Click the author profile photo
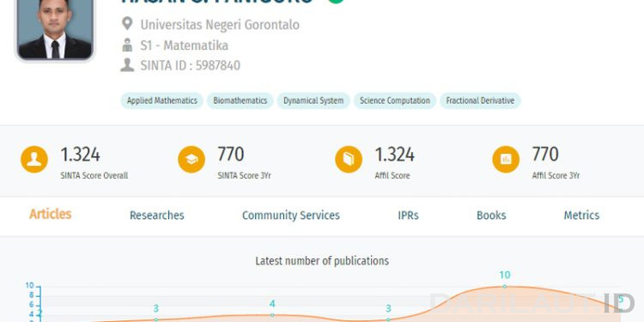 (55, 29)
